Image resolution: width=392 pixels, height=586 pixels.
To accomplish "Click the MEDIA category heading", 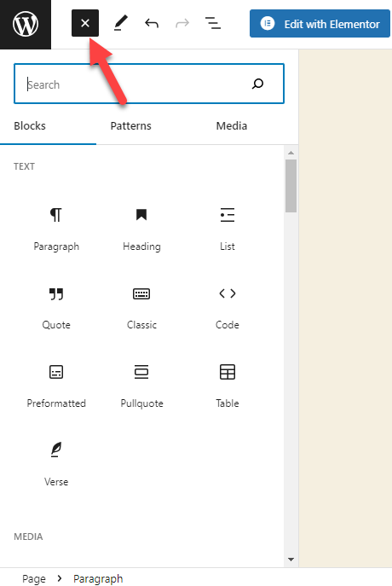I will coord(28,537).
